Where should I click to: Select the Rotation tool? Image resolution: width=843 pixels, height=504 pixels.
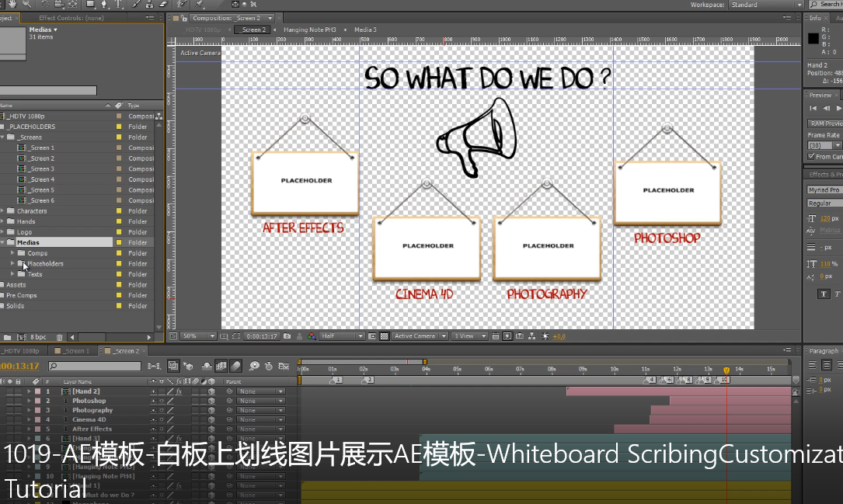click(45, 4)
